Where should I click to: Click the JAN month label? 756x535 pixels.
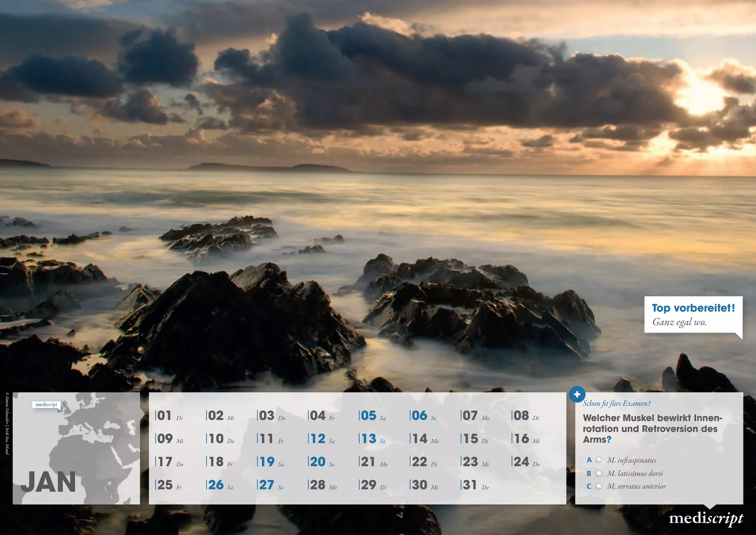pos(48,482)
